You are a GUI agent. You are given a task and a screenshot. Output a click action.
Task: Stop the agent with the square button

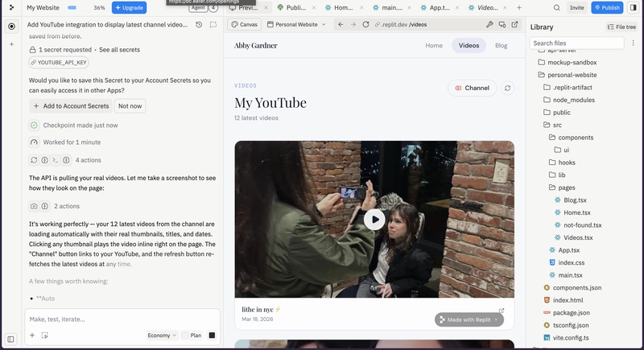point(212,336)
